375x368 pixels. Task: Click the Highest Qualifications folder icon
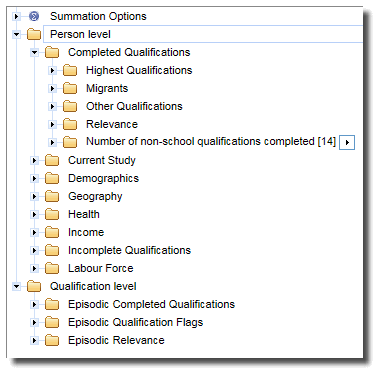70,70
